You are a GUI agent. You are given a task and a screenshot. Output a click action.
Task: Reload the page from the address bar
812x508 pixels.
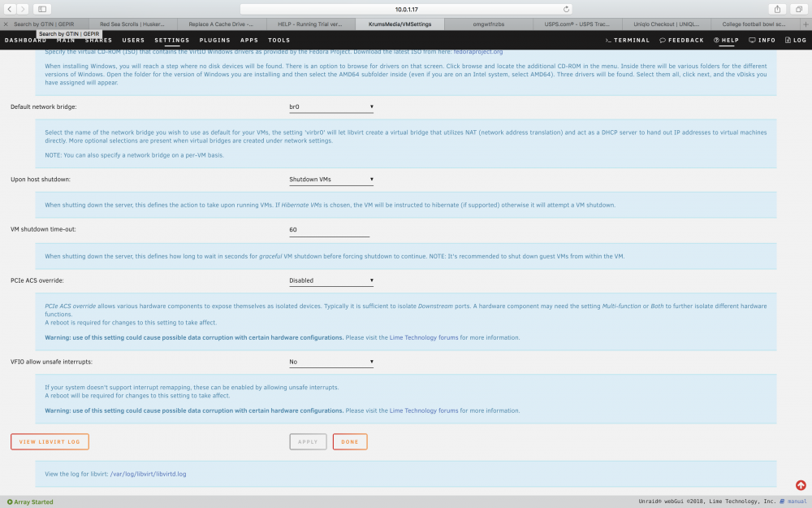pyautogui.click(x=566, y=9)
